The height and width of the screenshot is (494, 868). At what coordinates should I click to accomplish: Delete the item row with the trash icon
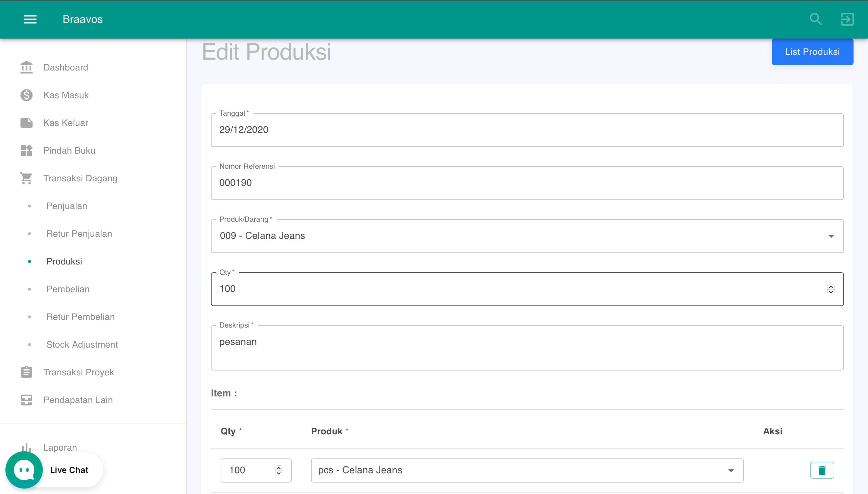tap(822, 470)
